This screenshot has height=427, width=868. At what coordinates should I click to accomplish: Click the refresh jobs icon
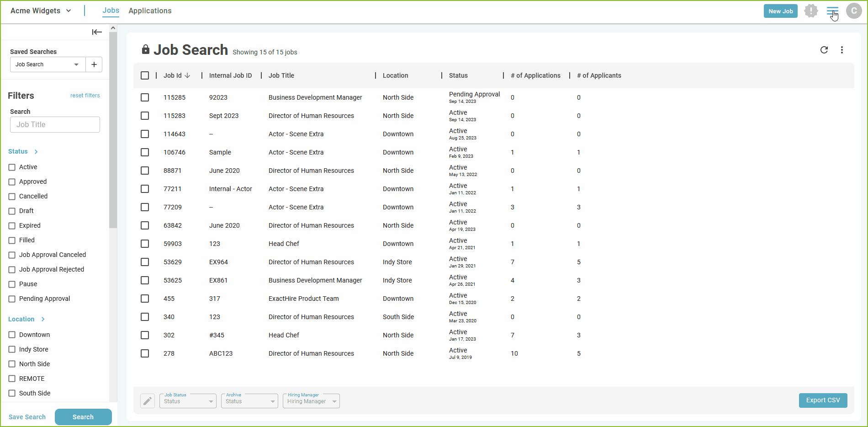(x=824, y=50)
